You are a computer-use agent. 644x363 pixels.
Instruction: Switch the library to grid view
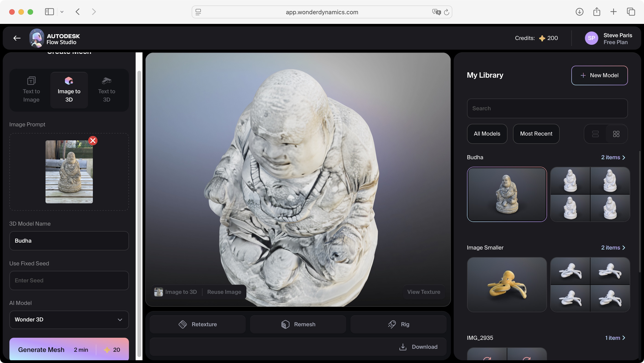(x=616, y=134)
